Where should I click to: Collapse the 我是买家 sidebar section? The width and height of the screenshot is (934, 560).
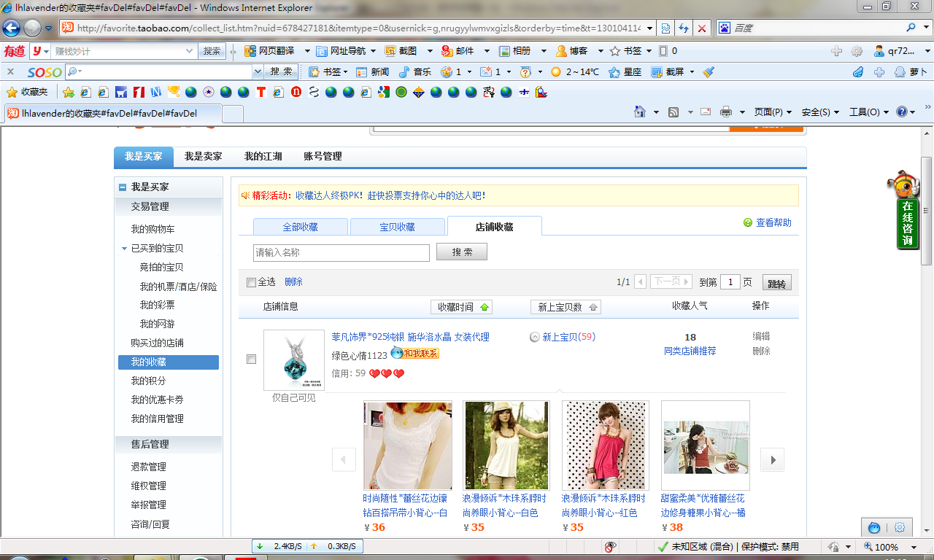[123, 187]
